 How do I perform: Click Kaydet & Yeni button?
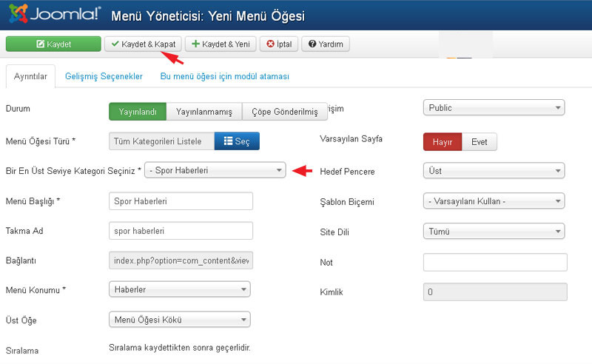[221, 44]
